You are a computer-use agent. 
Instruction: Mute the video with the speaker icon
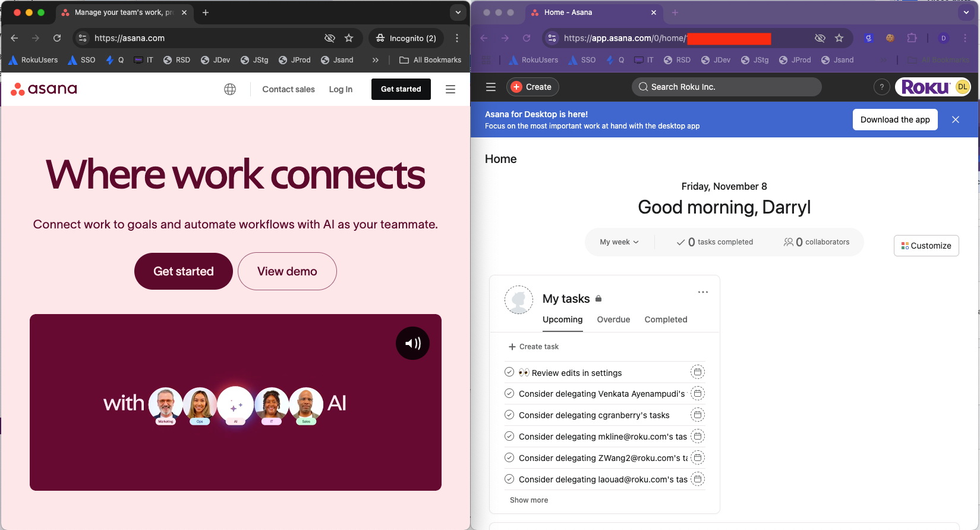click(x=412, y=343)
